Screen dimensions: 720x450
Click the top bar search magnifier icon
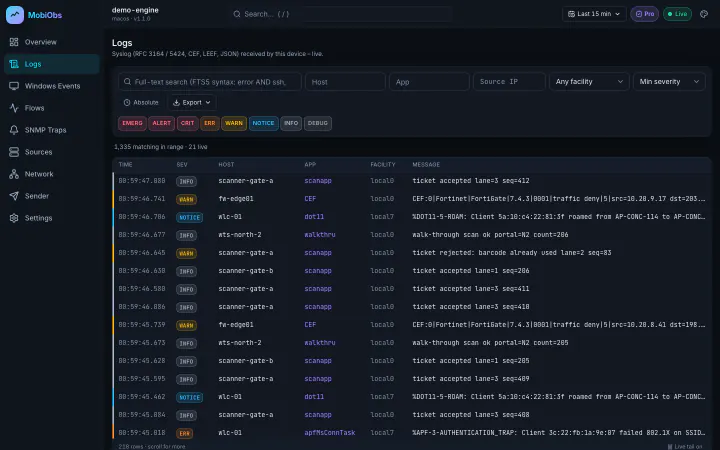pyautogui.click(x=236, y=14)
